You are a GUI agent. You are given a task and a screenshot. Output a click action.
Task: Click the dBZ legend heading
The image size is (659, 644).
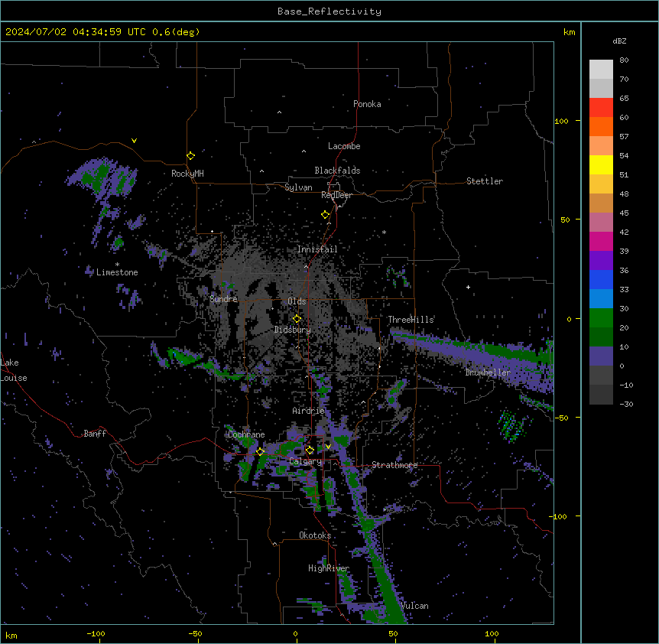pos(619,41)
